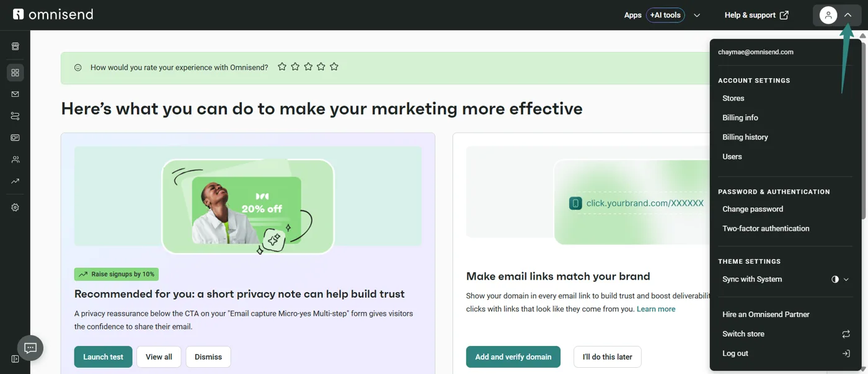Screen dimensions: 868x374
Task: Open Billing history
Action: 745,137
